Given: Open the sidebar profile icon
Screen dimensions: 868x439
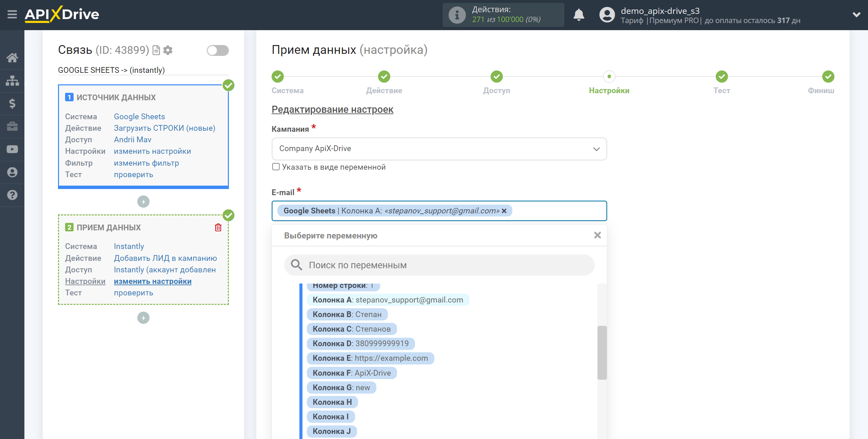Looking at the screenshot, I should 12,172.
